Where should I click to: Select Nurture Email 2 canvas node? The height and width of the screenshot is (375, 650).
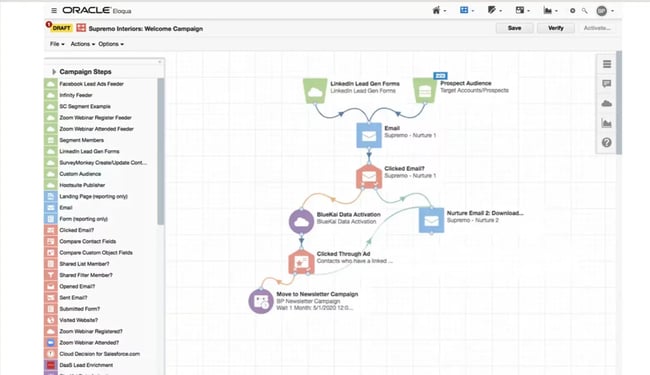[x=431, y=220]
